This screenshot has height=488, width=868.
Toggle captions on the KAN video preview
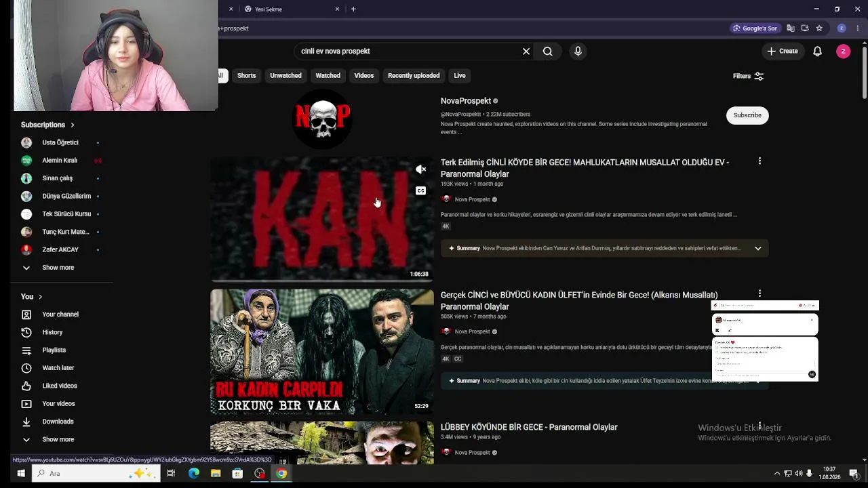pos(420,190)
